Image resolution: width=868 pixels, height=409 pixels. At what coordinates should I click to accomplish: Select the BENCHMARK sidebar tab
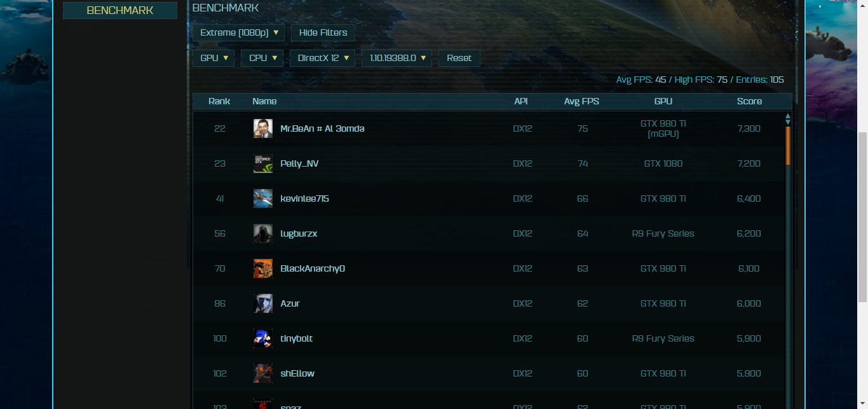tap(120, 11)
